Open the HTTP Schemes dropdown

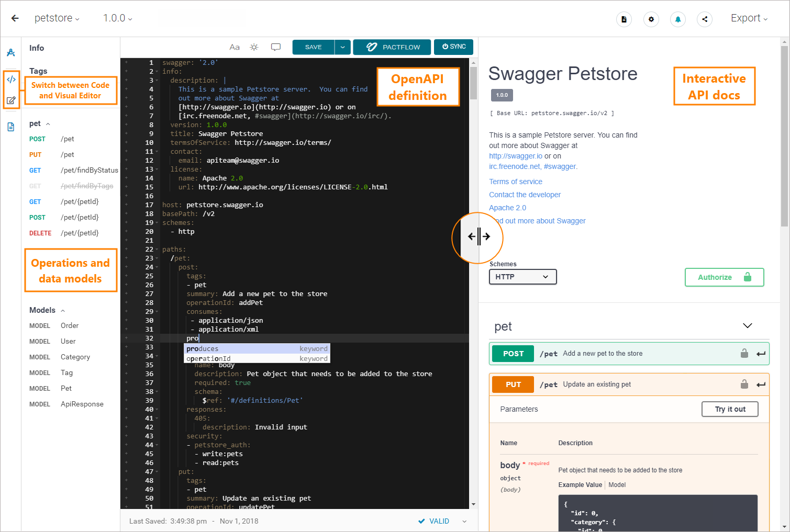[522, 277]
